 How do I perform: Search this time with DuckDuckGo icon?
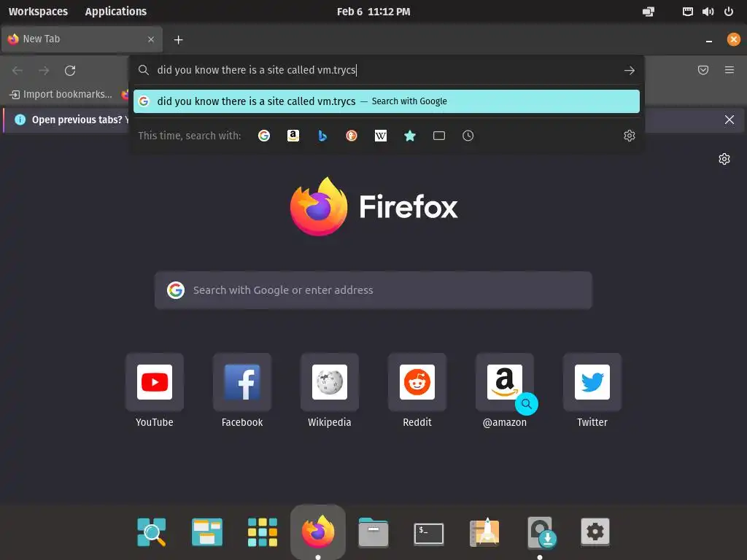(x=352, y=136)
